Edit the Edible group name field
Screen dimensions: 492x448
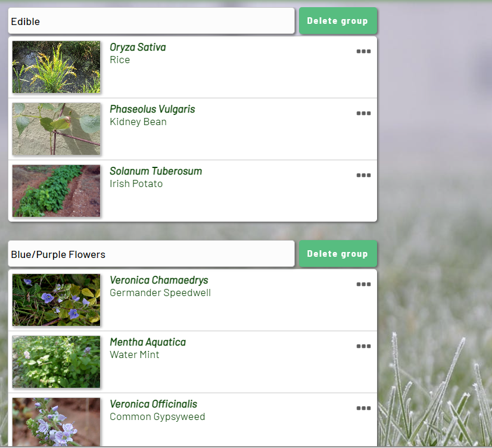(151, 21)
